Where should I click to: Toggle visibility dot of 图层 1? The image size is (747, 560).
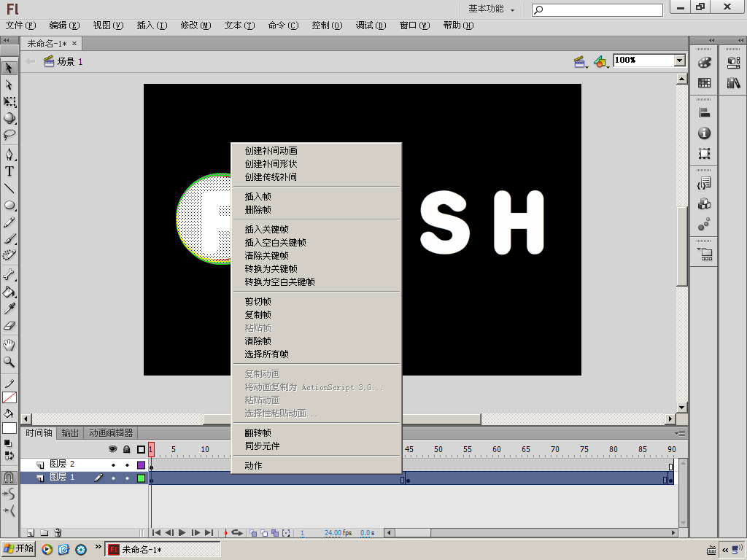pos(113,478)
